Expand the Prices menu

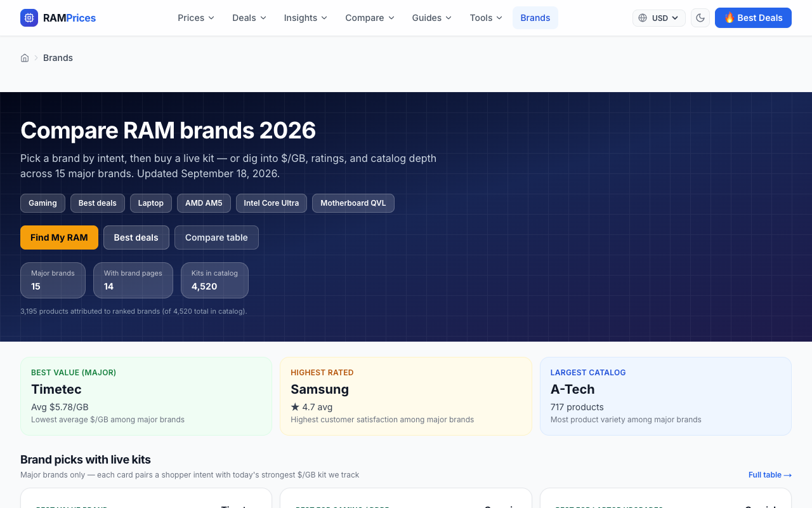196,18
